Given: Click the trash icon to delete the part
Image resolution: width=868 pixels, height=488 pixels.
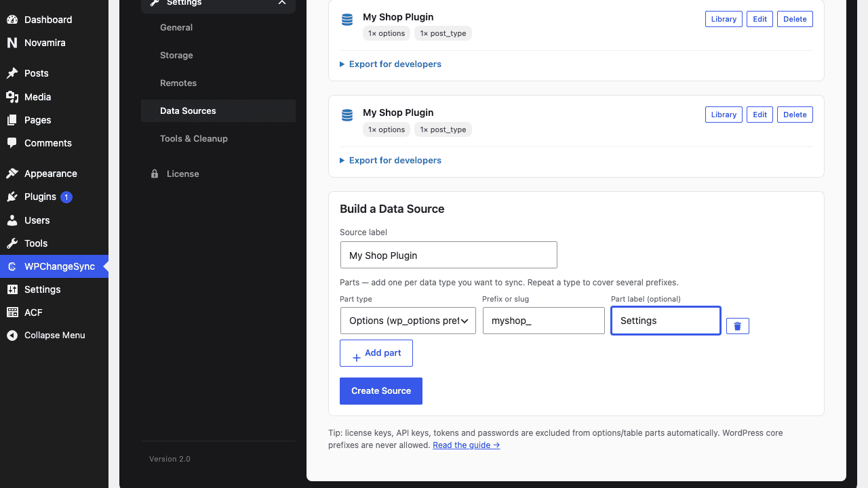Looking at the screenshot, I should [x=738, y=326].
